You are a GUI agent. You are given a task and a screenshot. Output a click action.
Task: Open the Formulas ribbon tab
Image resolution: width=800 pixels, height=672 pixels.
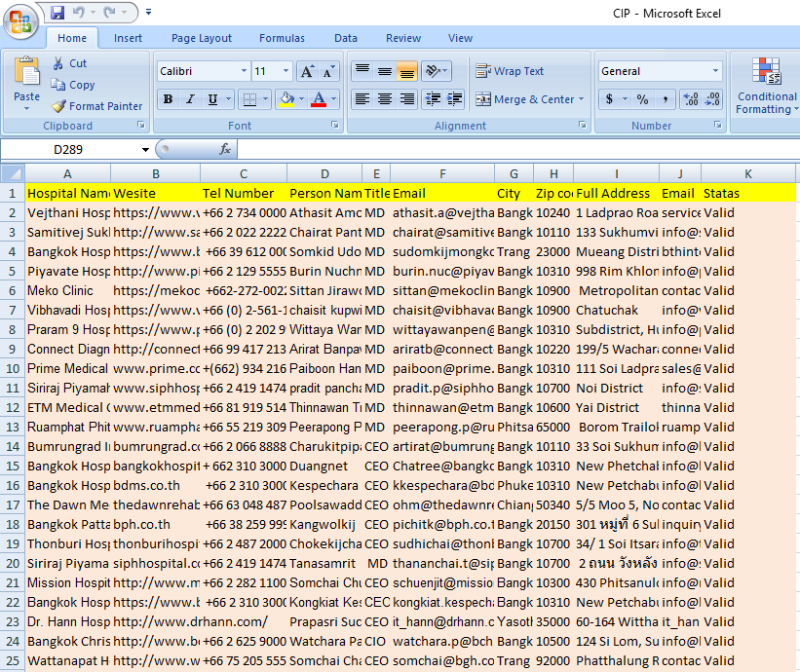[282, 38]
